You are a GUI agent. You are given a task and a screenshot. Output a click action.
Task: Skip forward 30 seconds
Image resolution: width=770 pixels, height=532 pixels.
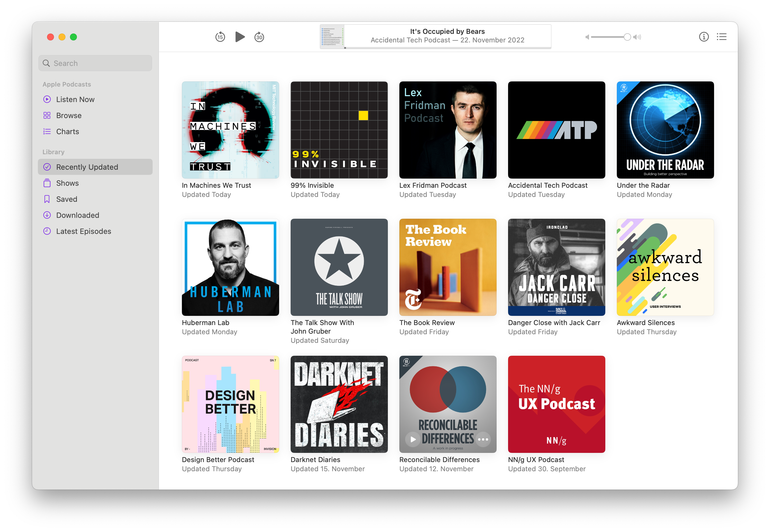259,37
